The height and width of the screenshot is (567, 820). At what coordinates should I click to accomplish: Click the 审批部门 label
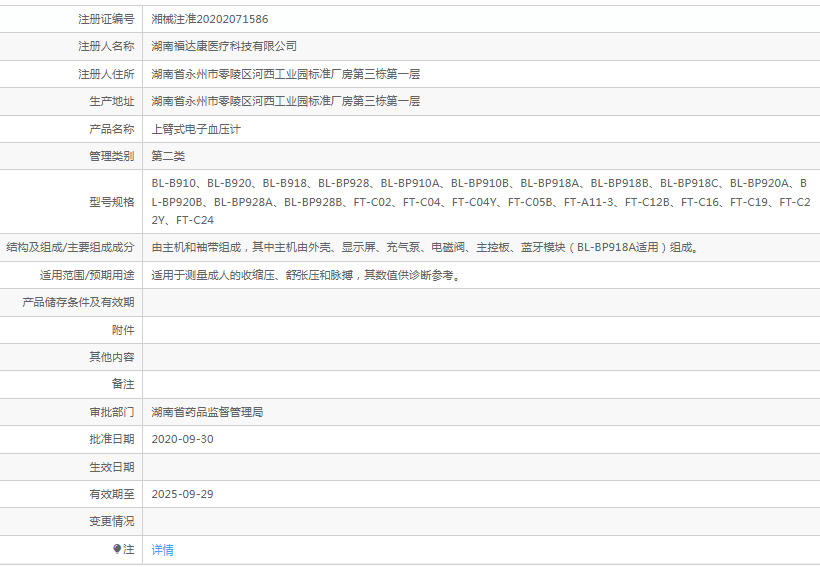pos(112,412)
